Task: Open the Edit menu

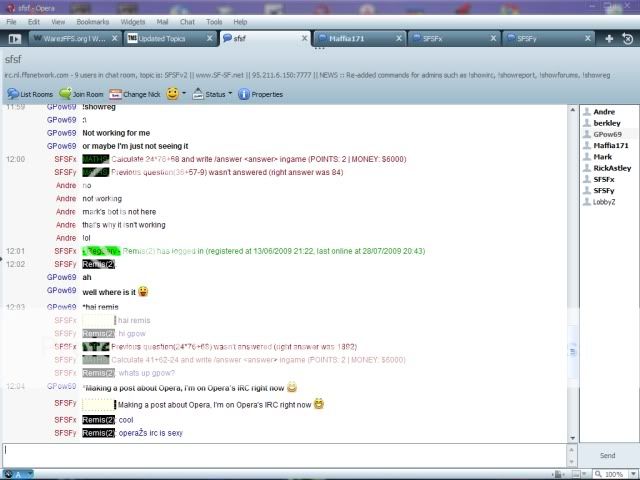Action: [34, 22]
